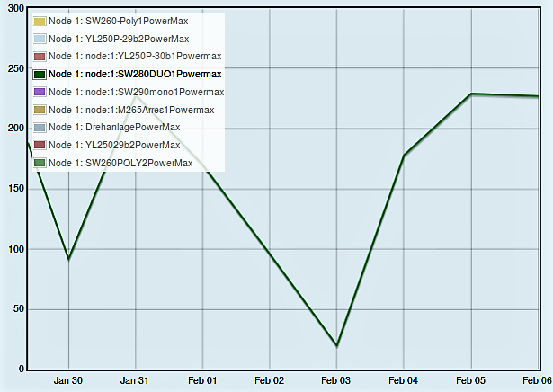Click the Feb 04 data point on the line

pos(404,156)
